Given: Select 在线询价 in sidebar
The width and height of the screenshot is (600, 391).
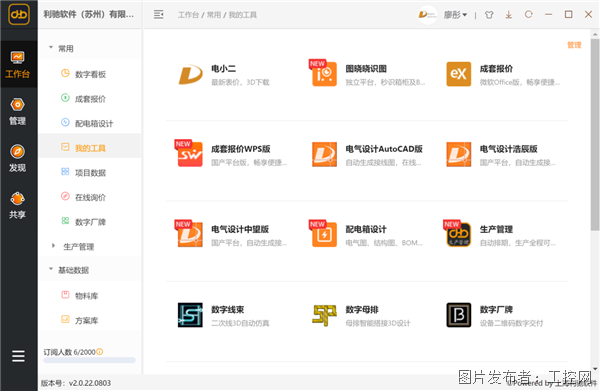Looking at the screenshot, I should coord(90,197).
